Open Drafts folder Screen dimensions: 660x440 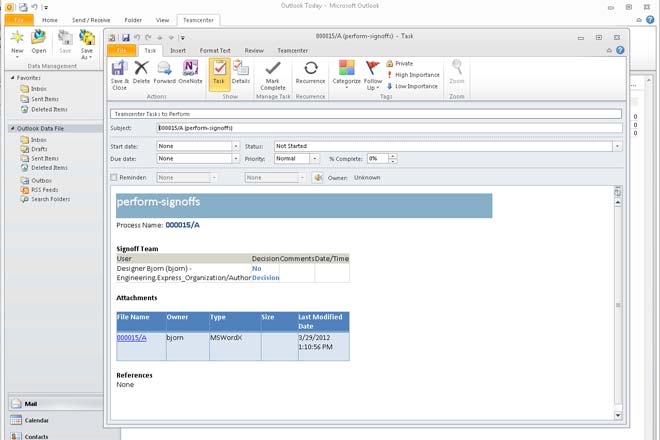pyautogui.click(x=34, y=149)
